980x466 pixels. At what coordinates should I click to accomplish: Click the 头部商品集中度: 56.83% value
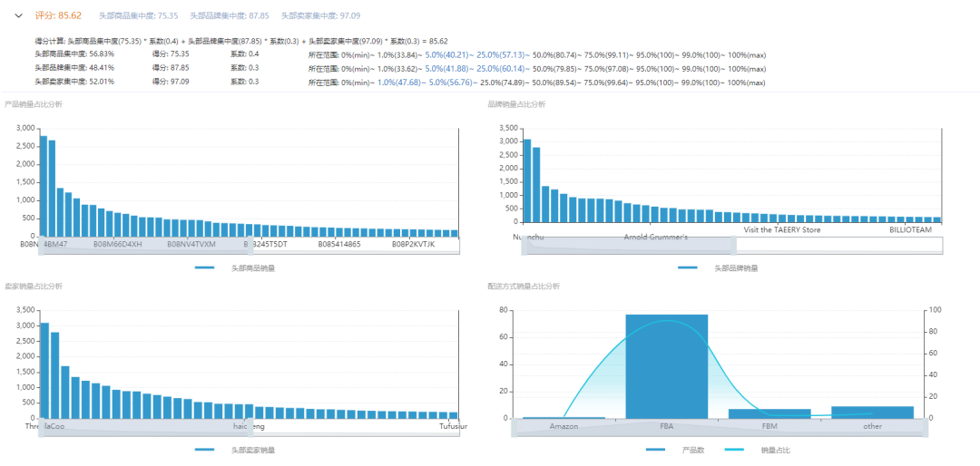coord(74,54)
